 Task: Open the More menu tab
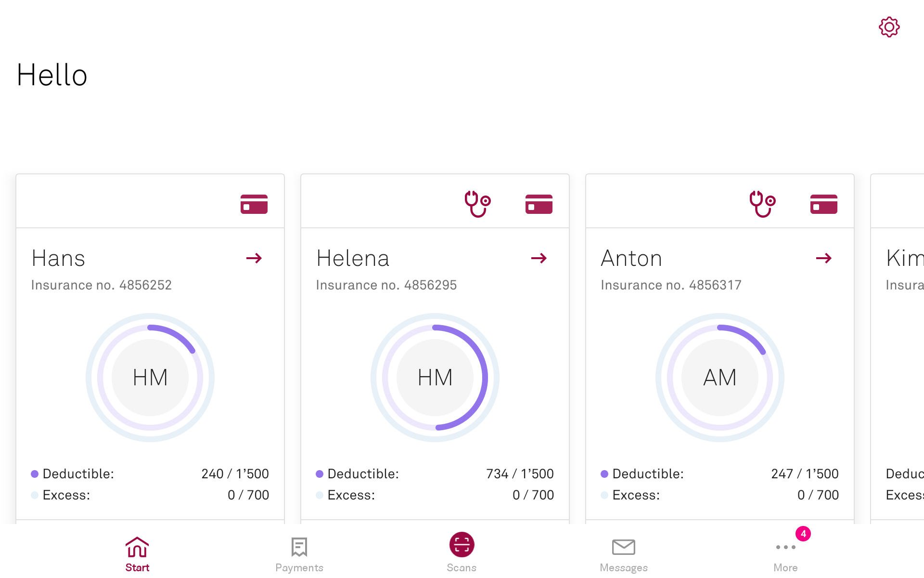(x=785, y=554)
